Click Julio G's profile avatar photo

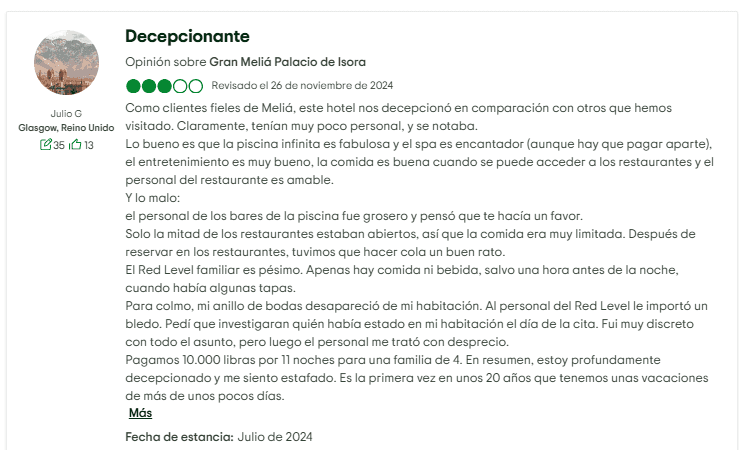(x=66, y=62)
